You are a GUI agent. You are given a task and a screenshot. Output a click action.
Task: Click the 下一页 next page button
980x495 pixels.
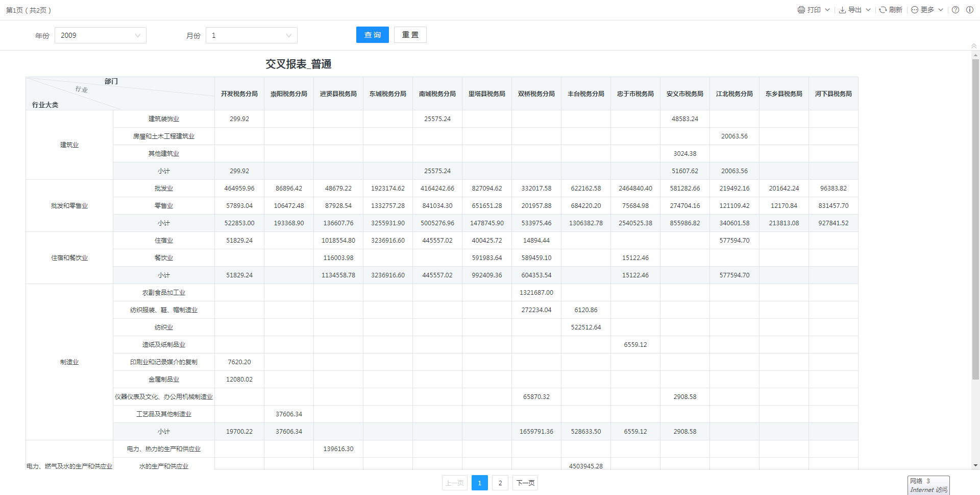[525, 483]
